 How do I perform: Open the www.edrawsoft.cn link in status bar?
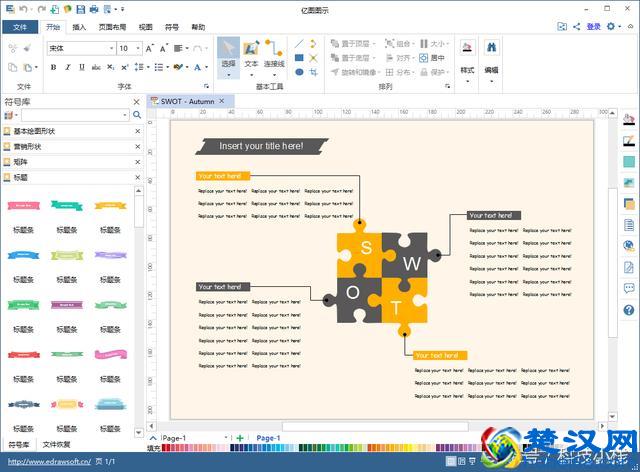tap(49, 461)
